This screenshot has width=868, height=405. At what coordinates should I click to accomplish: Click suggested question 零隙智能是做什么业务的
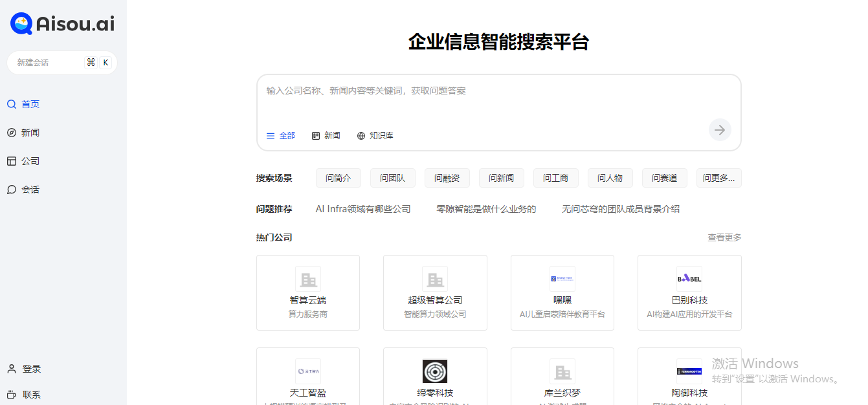(486, 209)
